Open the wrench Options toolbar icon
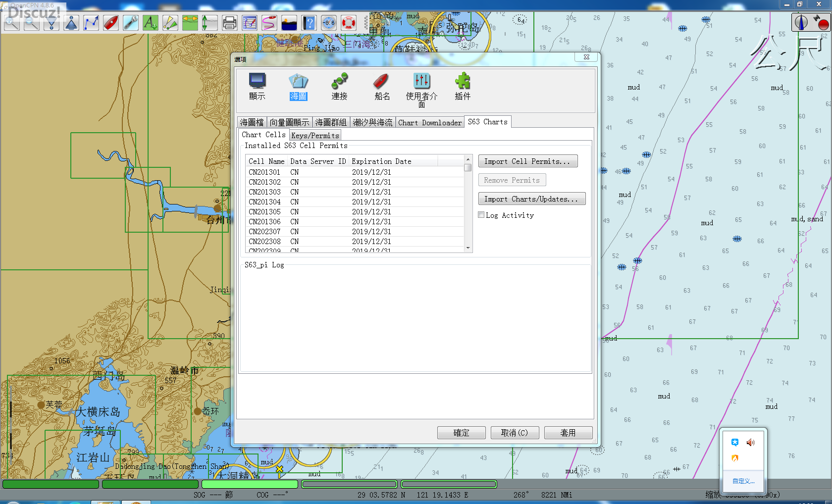The image size is (832, 504). point(131,23)
